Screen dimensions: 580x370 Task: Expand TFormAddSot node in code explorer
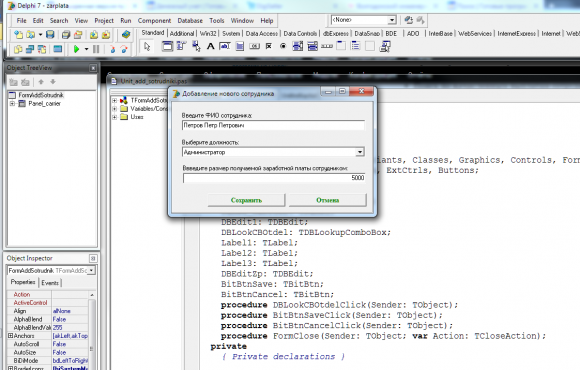[x=114, y=100]
